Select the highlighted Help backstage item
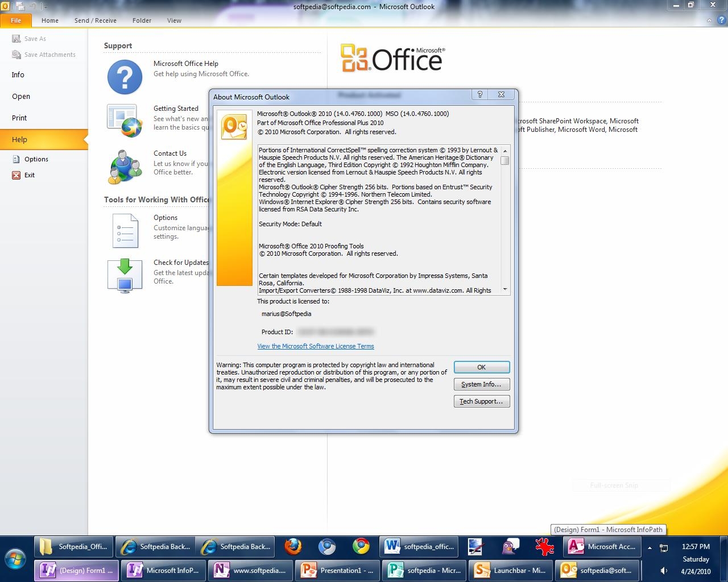728x582 pixels. pos(44,139)
